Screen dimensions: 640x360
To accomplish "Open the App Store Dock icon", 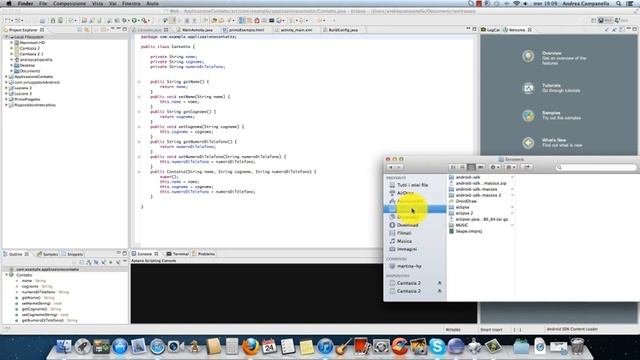I will coord(120,347).
